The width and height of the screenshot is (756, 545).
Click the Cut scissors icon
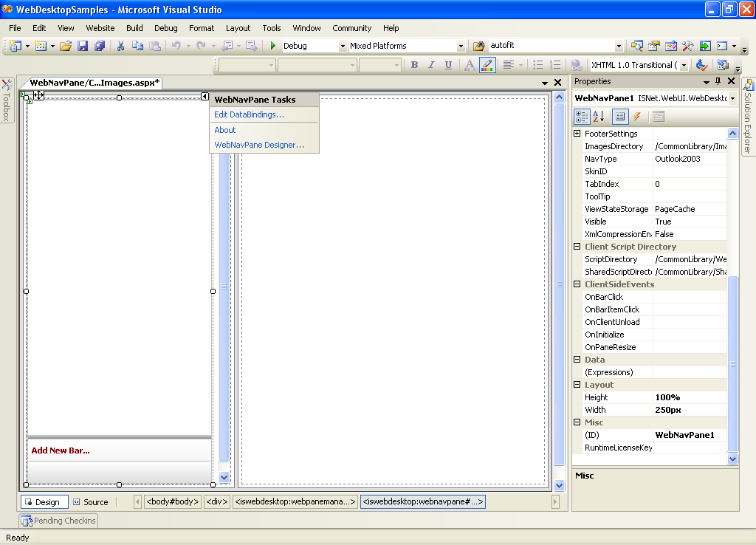[120, 46]
